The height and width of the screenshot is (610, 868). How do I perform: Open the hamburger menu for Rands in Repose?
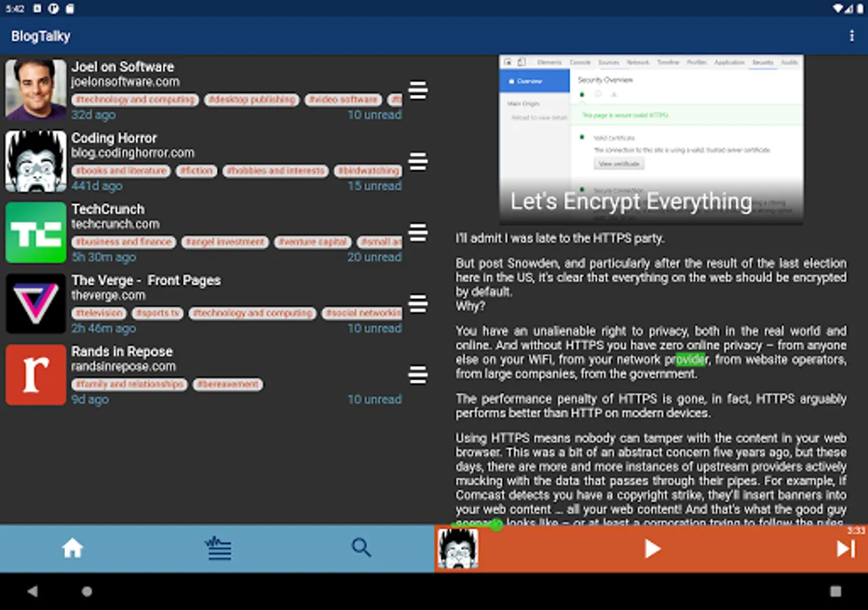tap(418, 375)
